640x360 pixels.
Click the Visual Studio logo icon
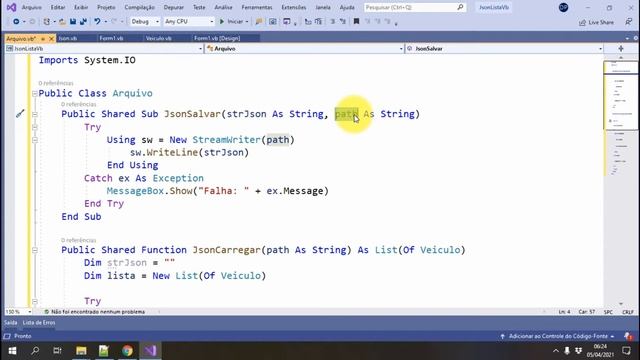pos(11,7)
